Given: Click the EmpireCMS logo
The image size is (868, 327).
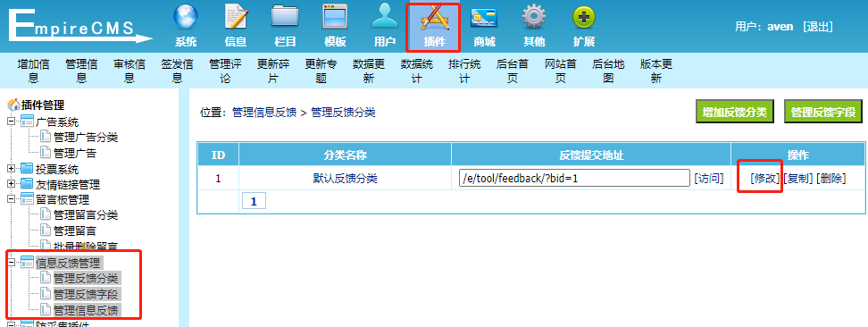Looking at the screenshot, I should click(x=80, y=27).
